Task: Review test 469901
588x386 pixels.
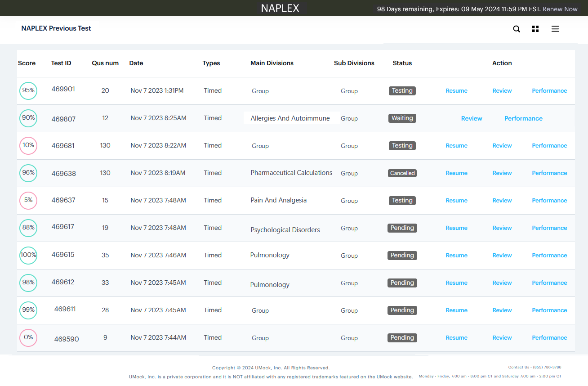Action: click(502, 91)
